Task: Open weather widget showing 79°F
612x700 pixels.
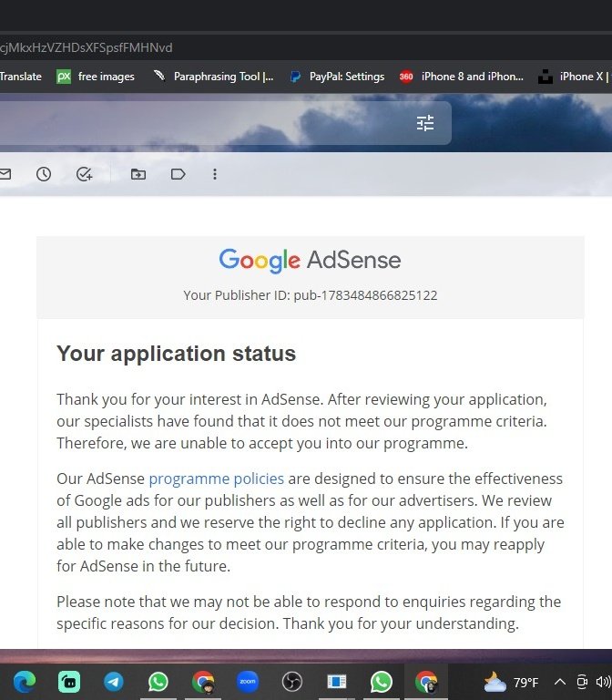Action: tap(511, 682)
